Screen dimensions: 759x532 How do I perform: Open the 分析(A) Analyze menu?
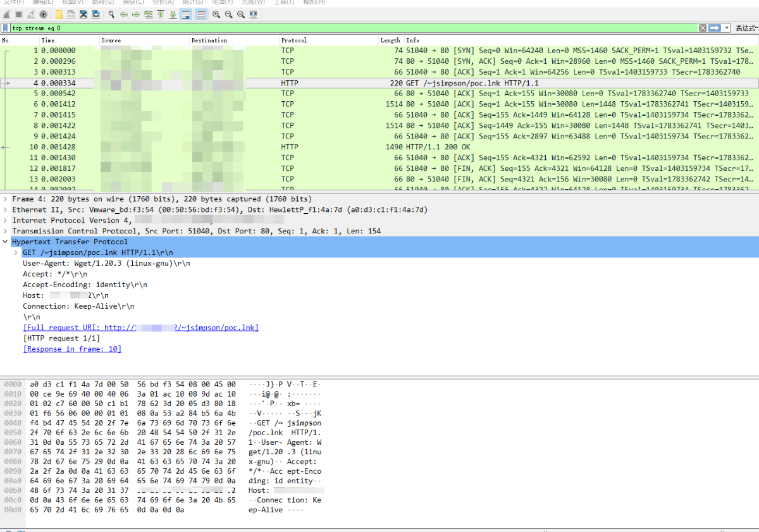[163, 3]
